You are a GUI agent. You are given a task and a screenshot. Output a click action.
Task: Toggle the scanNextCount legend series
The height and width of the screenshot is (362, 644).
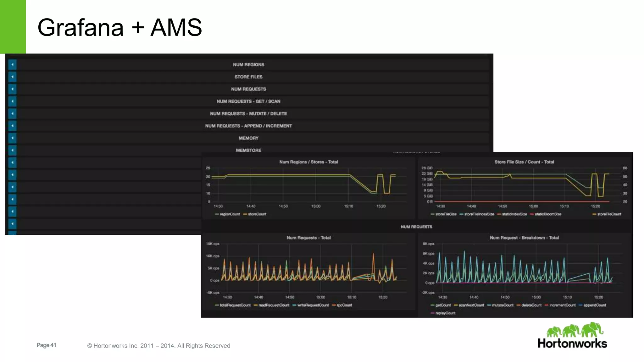click(469, 305)
